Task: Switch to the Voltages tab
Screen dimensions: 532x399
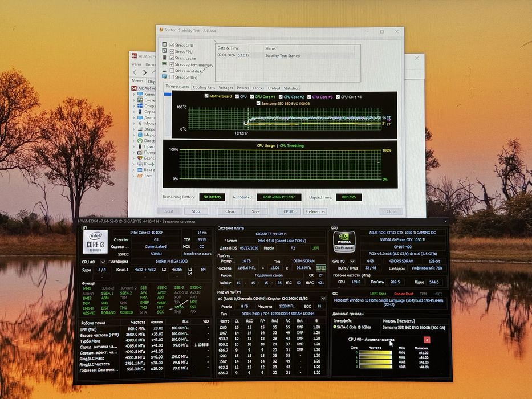Action: 226,88
